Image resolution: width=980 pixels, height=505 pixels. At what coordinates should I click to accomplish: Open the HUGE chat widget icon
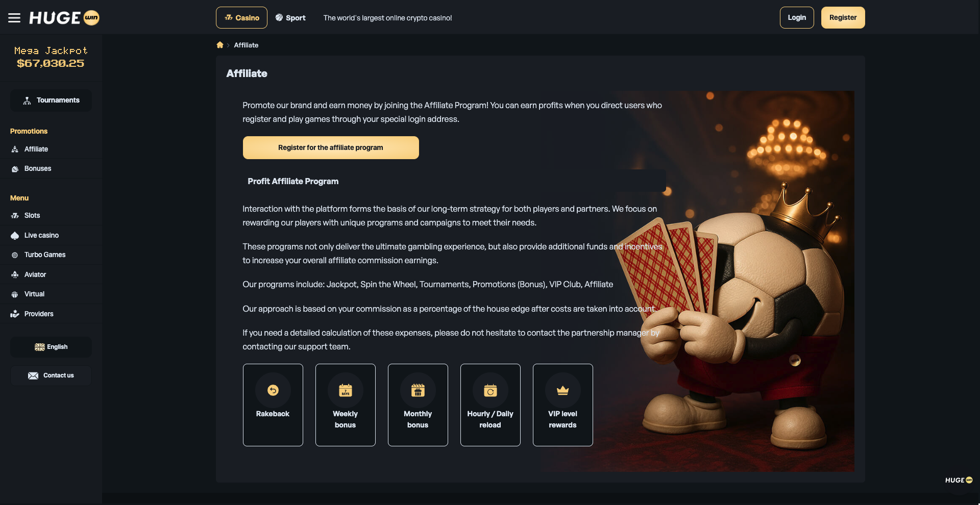click(x=959, y=480)
